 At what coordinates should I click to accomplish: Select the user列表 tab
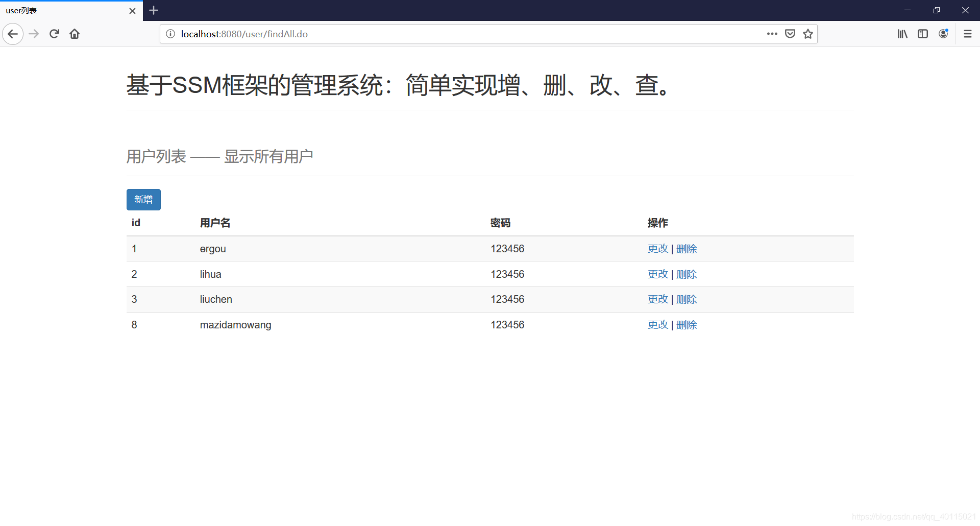(71, 11)
